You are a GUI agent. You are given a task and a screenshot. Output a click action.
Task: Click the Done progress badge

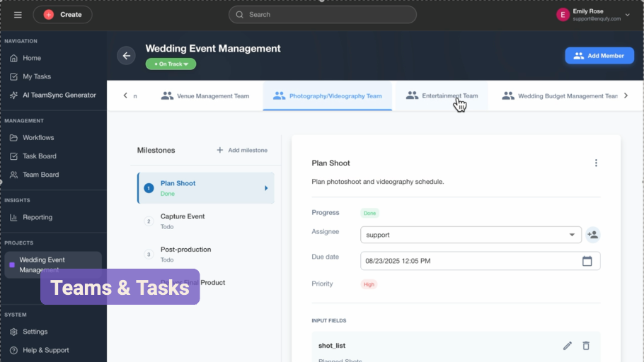pos(369,213)
